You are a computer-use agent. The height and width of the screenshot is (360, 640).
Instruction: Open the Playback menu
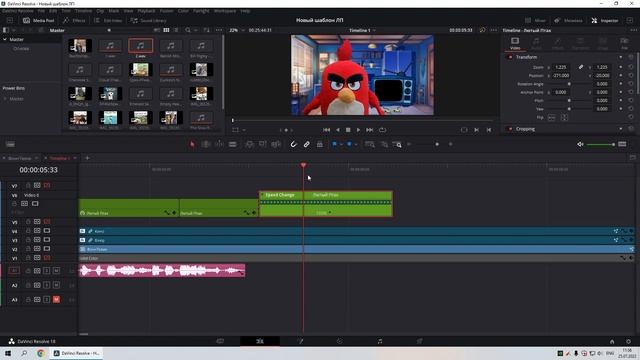(146, 11)
